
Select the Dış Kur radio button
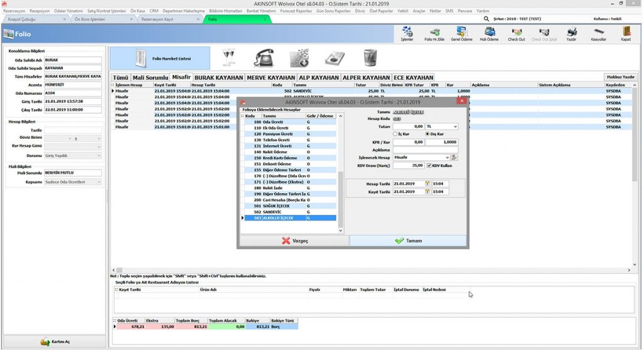427,134
